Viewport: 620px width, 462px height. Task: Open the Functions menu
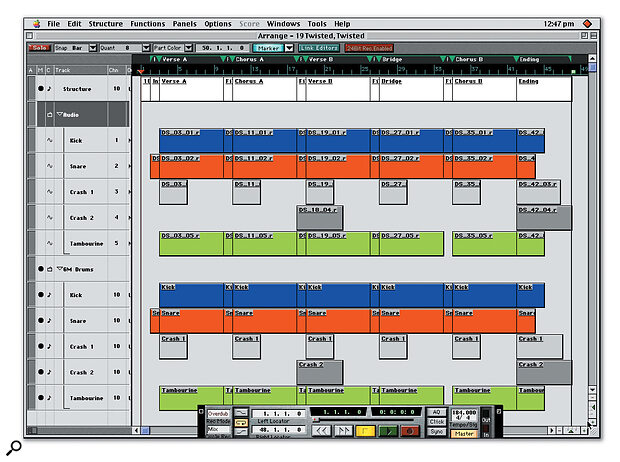pos(147,24)
